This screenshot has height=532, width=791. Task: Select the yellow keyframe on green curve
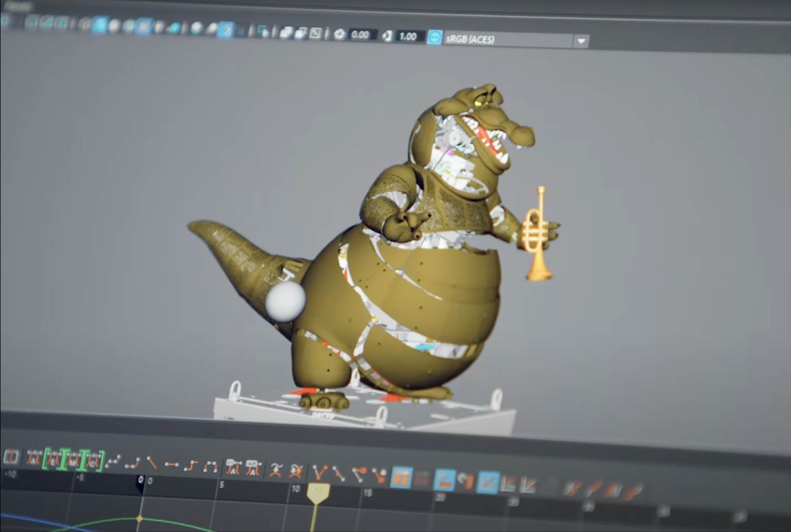tap(139, 519)
